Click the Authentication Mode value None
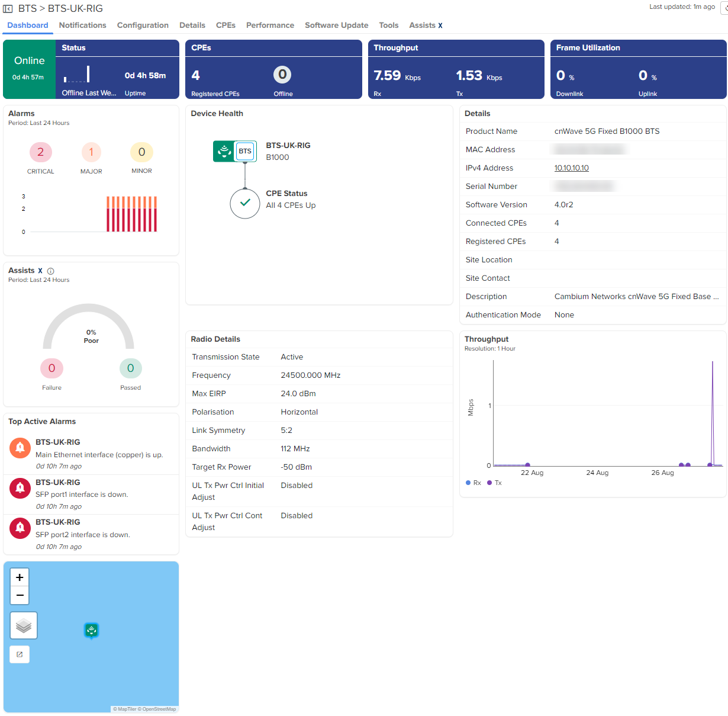 (x=565, y=315)
